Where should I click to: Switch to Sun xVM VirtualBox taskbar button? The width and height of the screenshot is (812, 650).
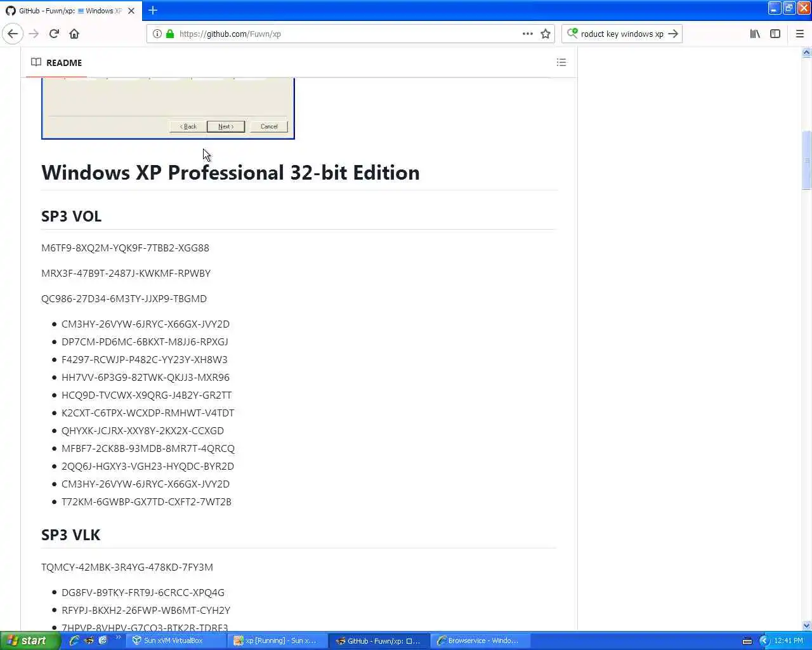tap(176, 640)
